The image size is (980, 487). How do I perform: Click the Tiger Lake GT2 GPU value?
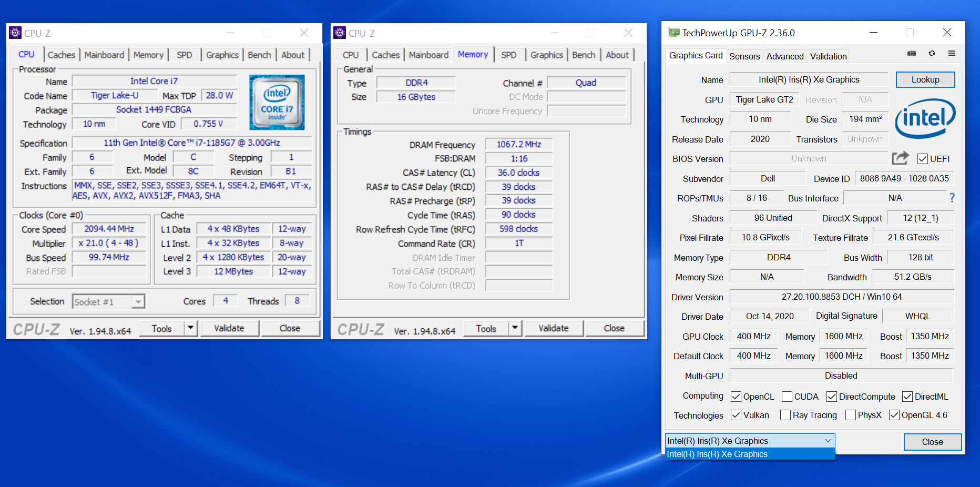[764, 99]
